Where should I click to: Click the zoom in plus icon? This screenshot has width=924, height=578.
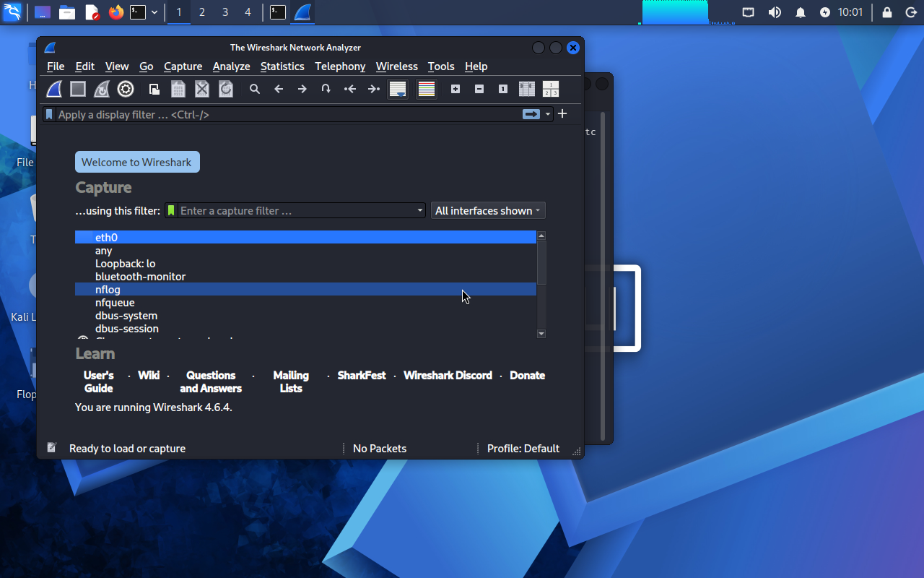(x=456, y=89)
